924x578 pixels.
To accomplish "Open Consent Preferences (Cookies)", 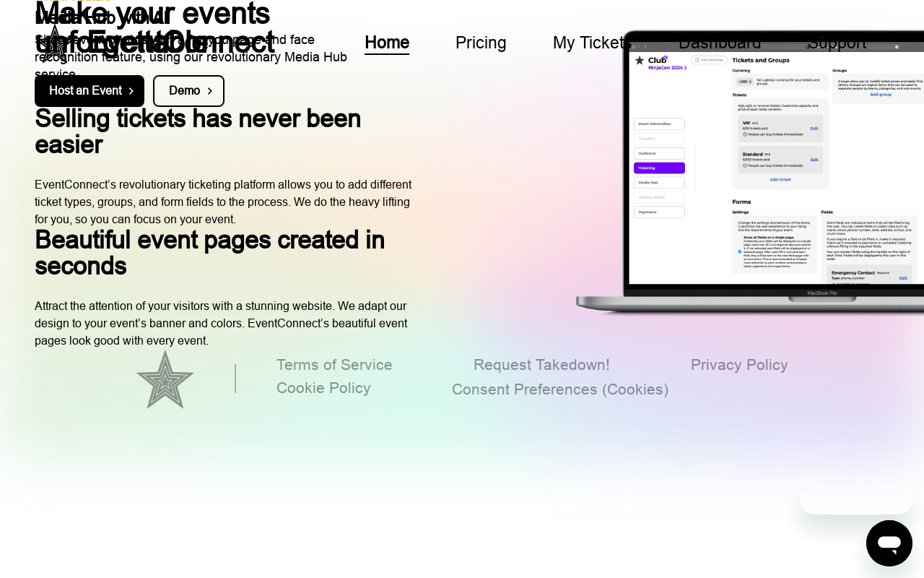I will click(560, 389).
